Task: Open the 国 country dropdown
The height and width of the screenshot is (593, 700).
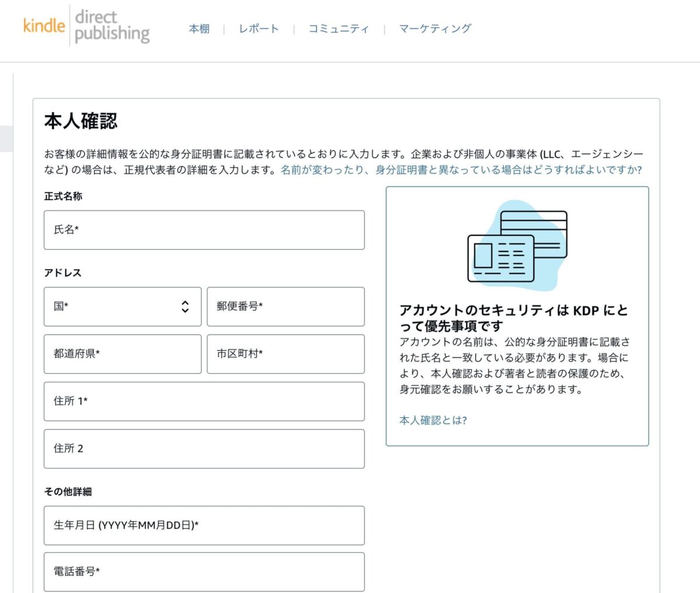Action: tap(123, 306)
